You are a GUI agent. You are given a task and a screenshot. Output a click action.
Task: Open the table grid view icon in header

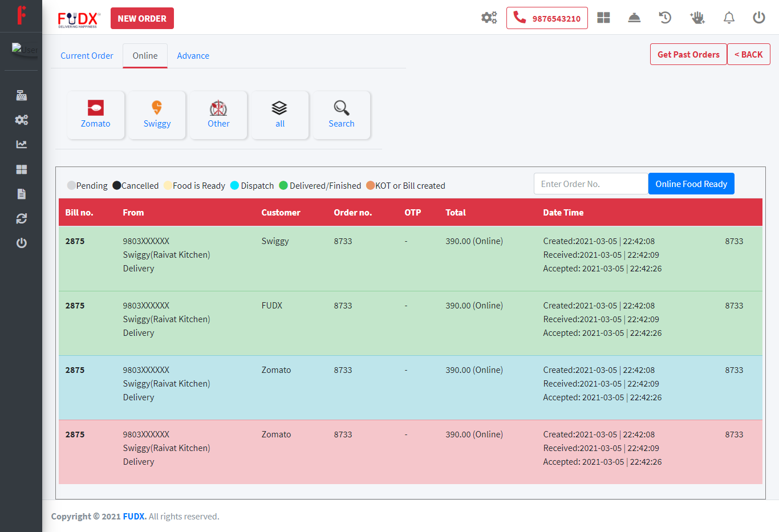[603, 18]
